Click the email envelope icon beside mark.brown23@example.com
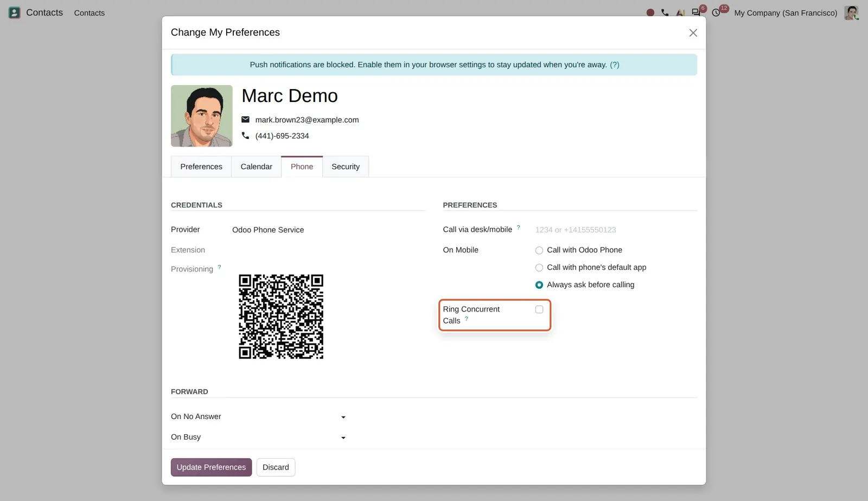 pos(245,119)
